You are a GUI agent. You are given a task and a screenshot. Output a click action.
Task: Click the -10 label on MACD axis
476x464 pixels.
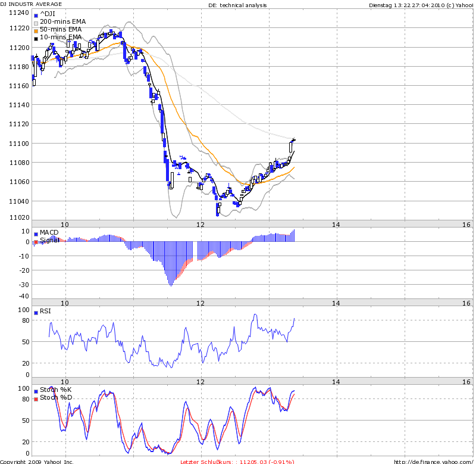[24, 256]
